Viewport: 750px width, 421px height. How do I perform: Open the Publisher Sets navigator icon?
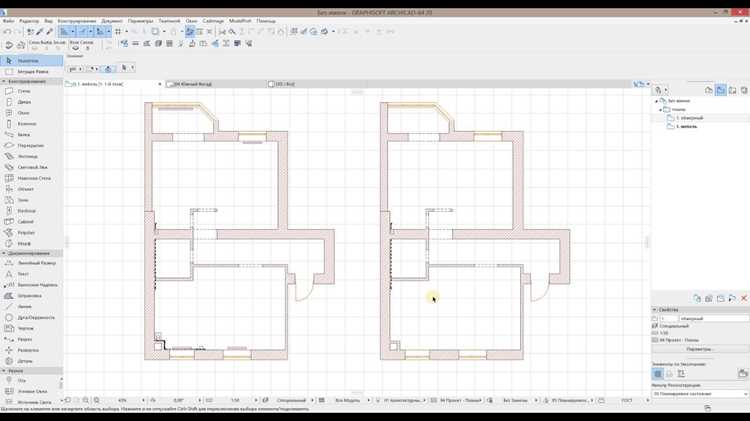coord(744,90)
